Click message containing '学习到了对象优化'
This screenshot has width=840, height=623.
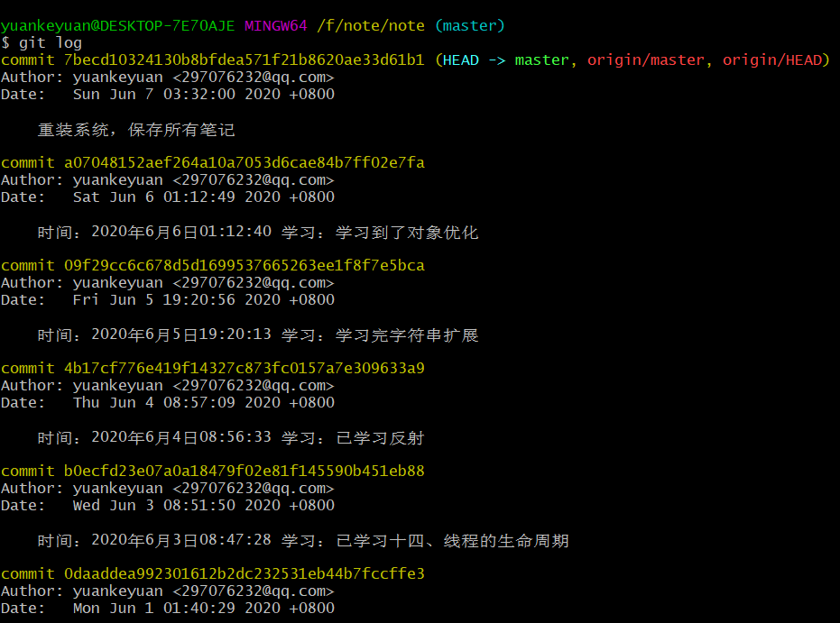pyautogui.click(x=258, y=233)
